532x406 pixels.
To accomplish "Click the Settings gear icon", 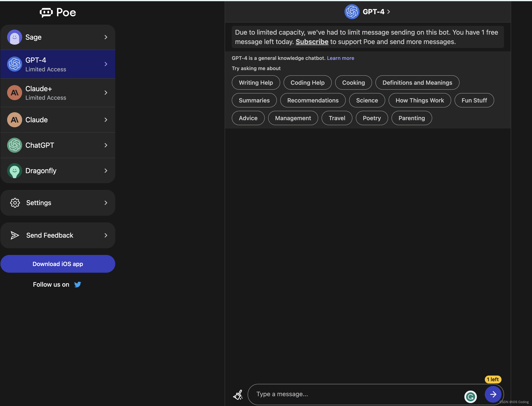I will click(x=15, y=203).
